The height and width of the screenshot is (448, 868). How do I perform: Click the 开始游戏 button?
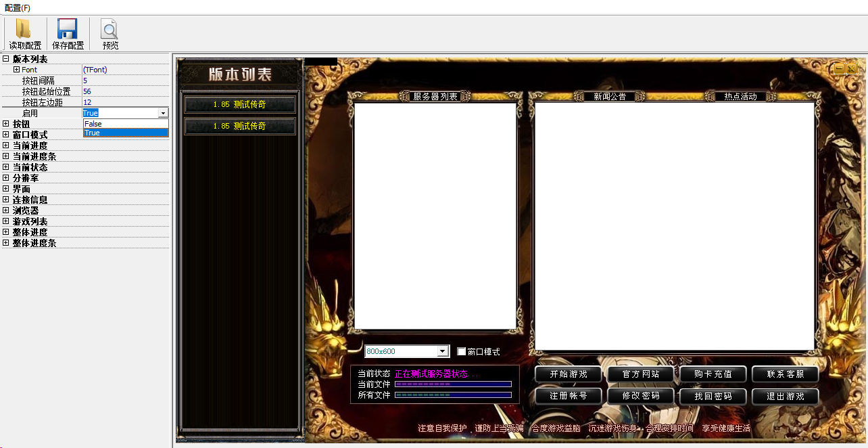click(569, 374)
